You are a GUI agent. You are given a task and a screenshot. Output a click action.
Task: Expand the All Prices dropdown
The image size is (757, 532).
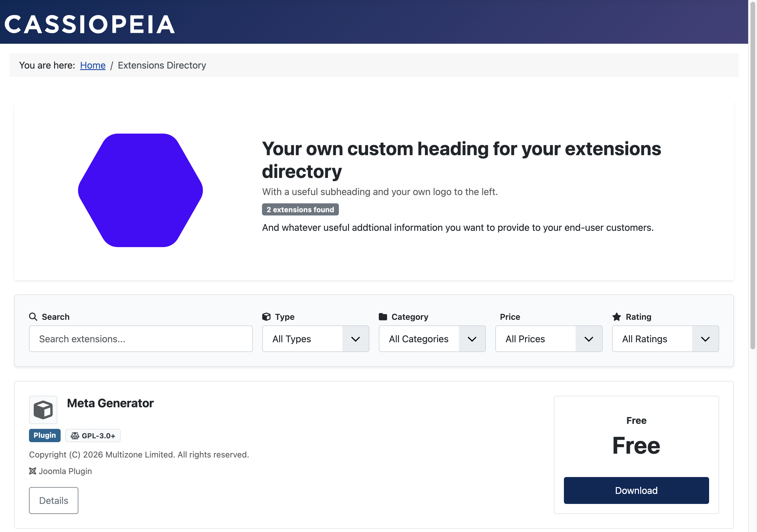[x=548, y=338]
